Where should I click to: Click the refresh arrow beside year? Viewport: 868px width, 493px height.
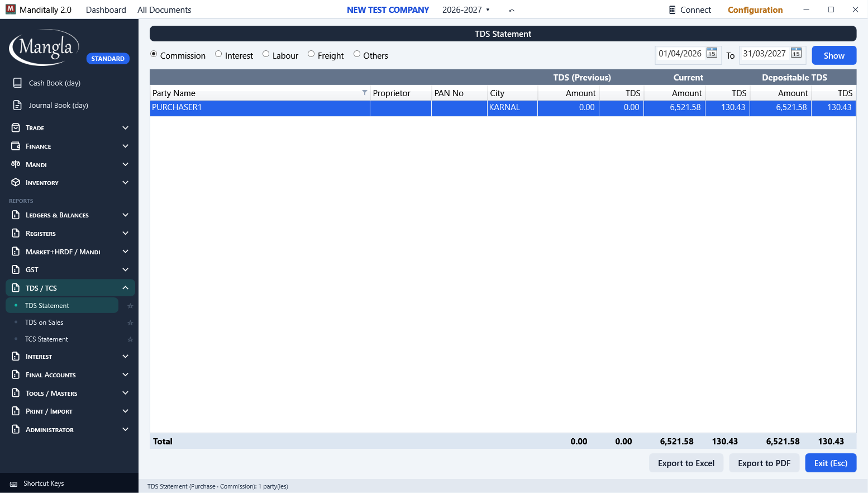coord(512,10)
